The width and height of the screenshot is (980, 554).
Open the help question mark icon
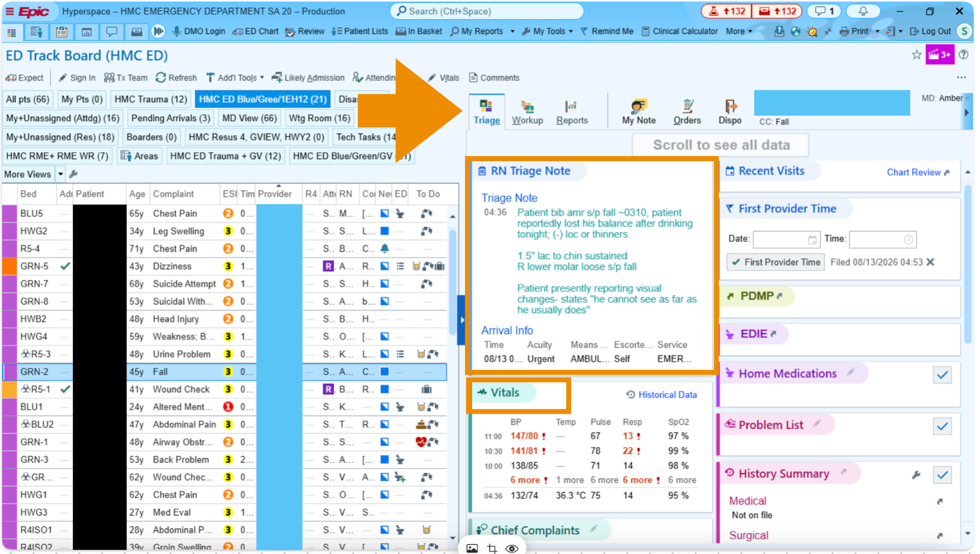(x=963, y=55)
